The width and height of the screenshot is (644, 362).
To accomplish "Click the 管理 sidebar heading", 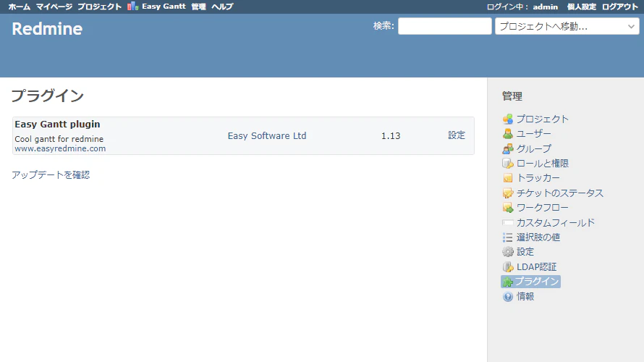I will [512, 96].
